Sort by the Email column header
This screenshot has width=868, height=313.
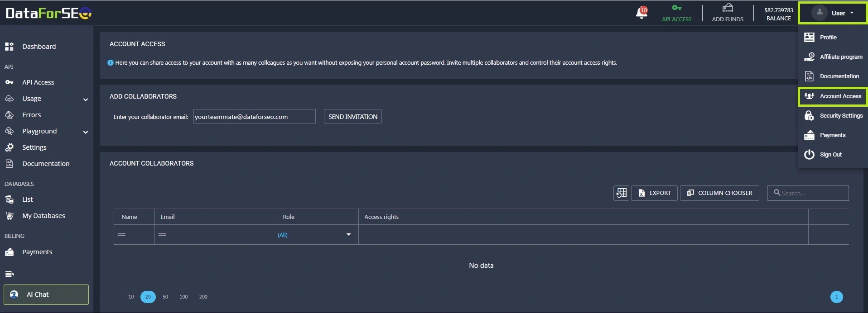[x=216, y=217]
